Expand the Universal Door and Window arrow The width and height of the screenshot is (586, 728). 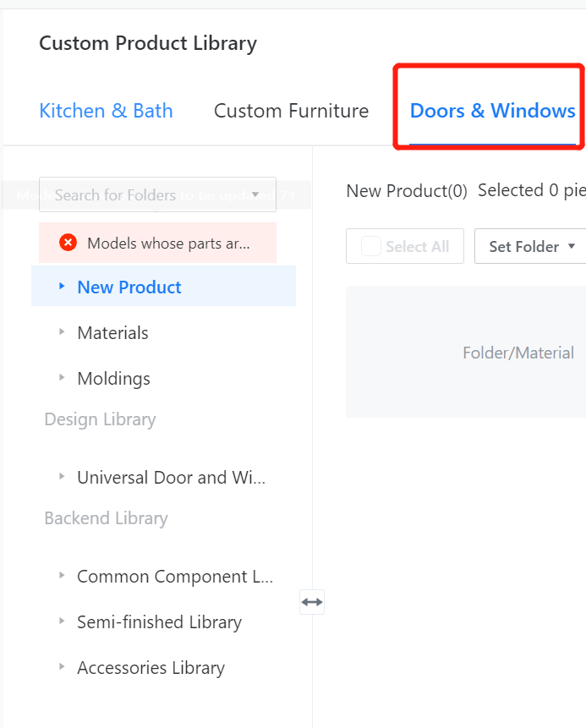coord(62,477)
